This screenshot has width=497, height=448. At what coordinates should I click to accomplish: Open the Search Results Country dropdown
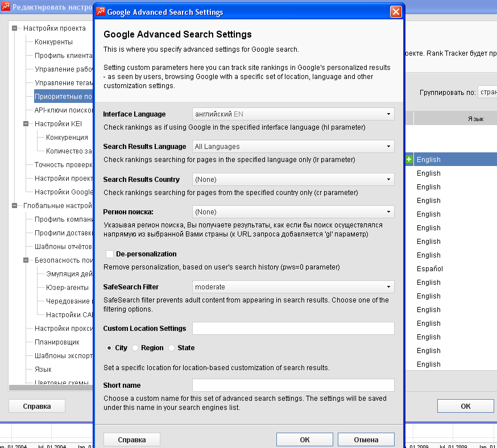point(293,179)
